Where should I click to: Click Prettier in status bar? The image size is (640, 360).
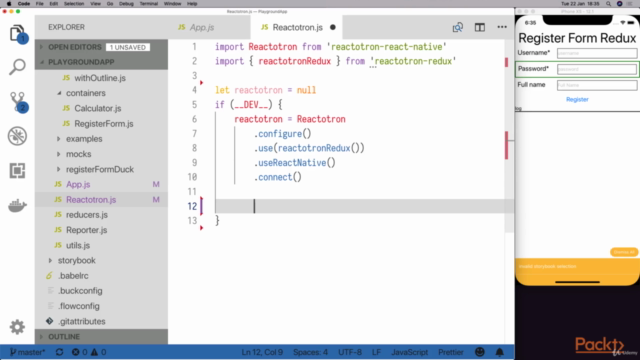click(x=451, y=352)
